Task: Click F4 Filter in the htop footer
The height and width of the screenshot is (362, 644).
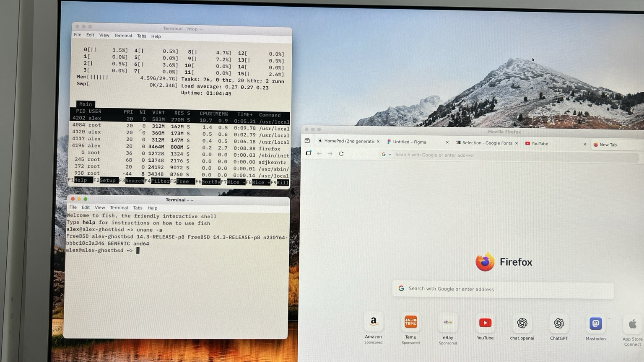Action: [x=157, y=181]
